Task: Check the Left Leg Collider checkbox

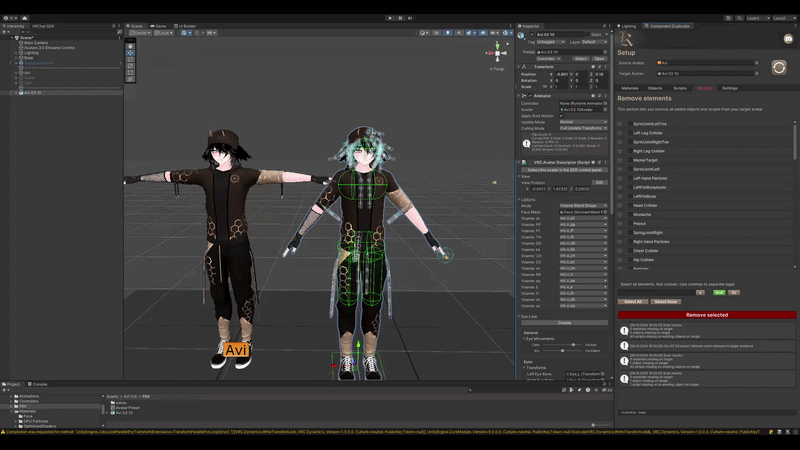Action: [x=630, y=133]
